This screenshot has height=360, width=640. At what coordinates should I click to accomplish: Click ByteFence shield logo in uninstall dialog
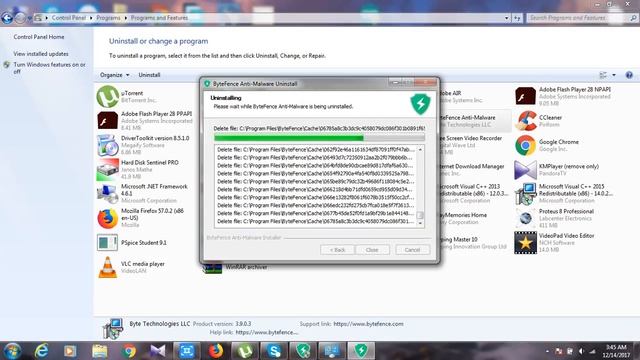(420, 103)
